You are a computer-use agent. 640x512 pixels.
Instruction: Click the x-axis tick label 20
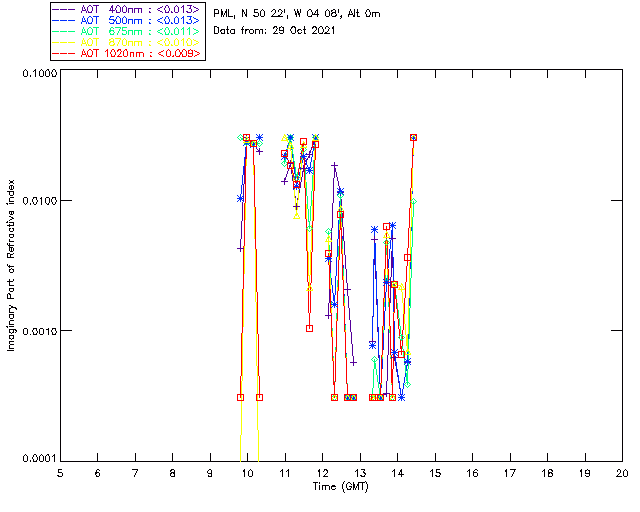[x=622, y=472]
